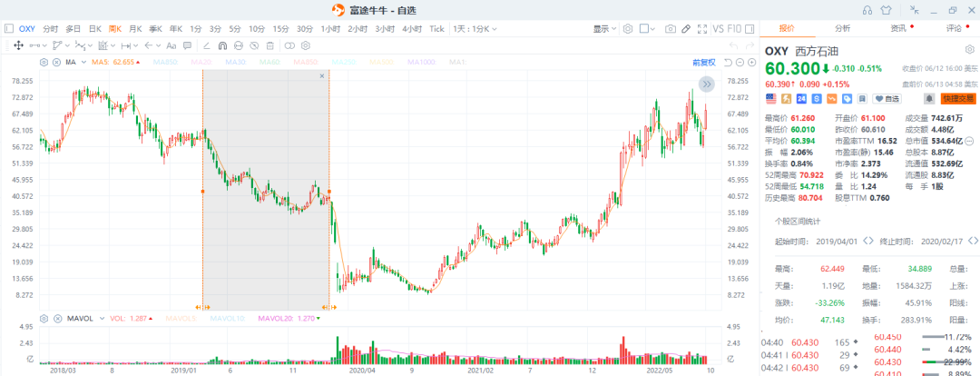Click the blue price tag icon

[x=847, y=98]
